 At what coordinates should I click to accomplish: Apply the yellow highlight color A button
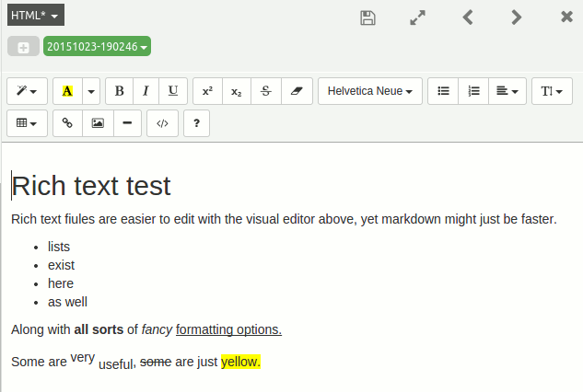coord(67,91)
